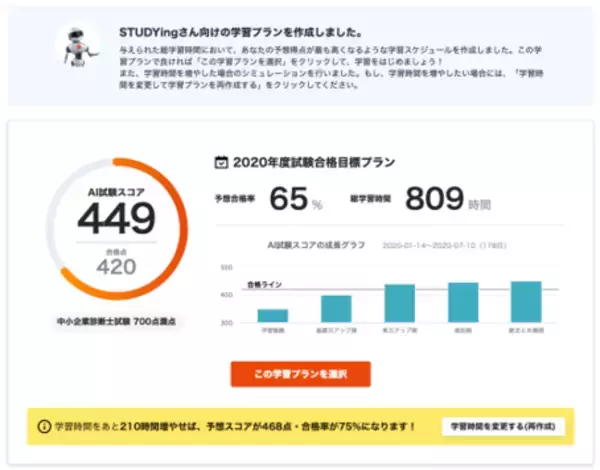The width and height of the screenshot is (600, 470).
Task: Select この学習プランを選択 orange button
Action: 301,374
